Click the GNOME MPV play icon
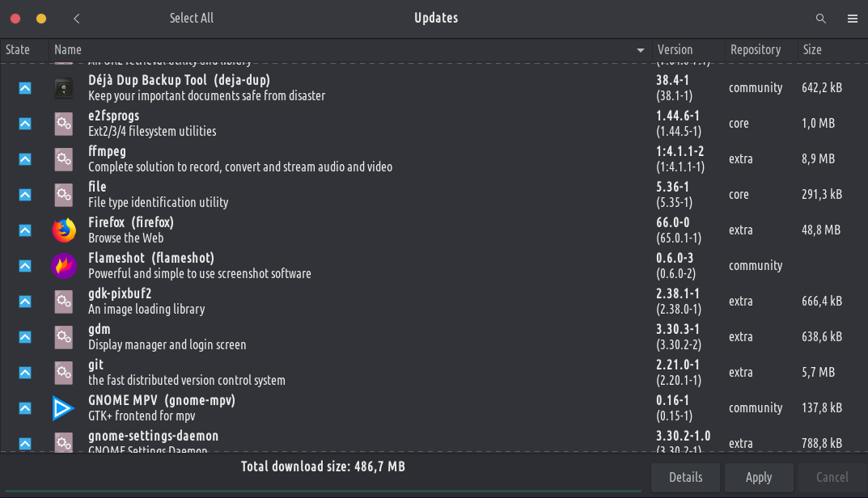Screen dimensions: 868x498 click(64, 408)
